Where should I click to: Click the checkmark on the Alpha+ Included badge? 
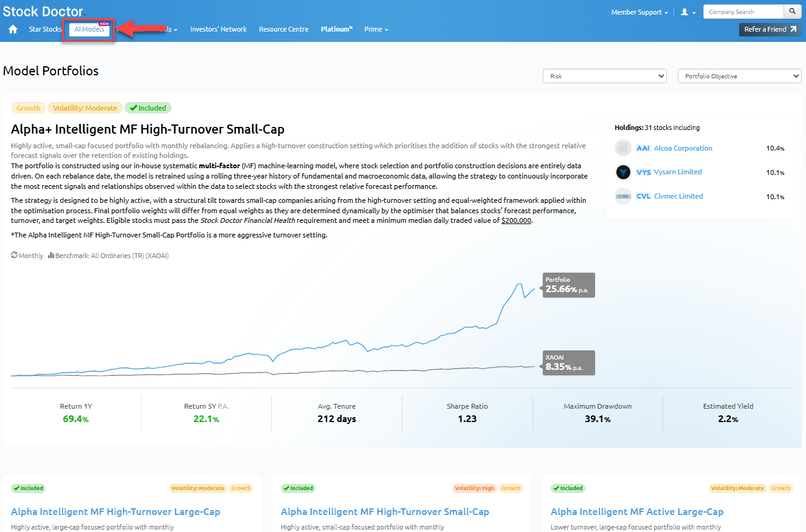pos(133,108)
